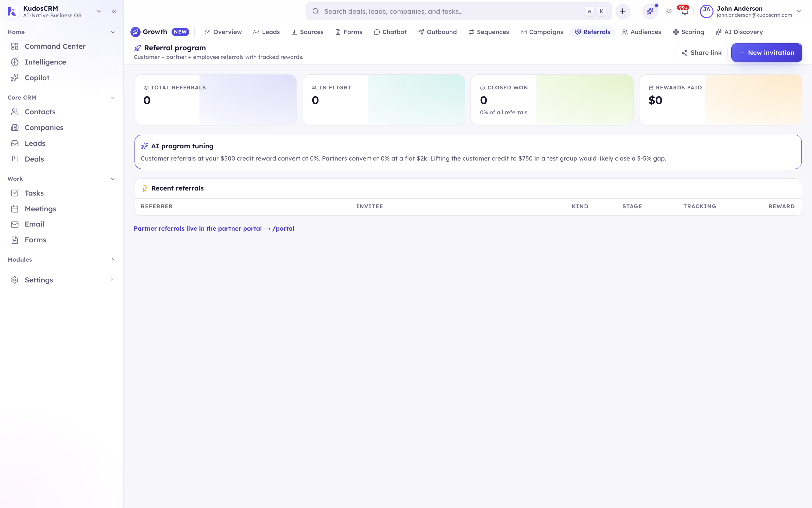Collapse the Work section
This screenshot has height=508, width=812.
(113, 179)
